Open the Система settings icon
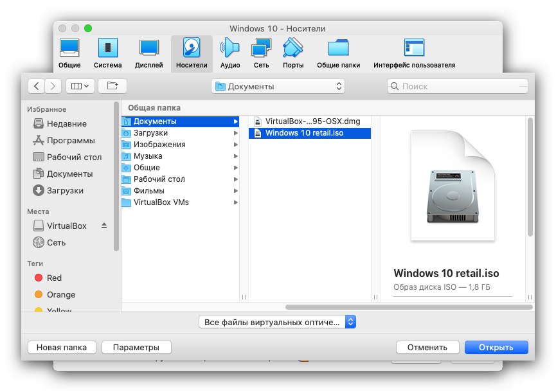Screen dimensions: 556x392 [107, 53]
